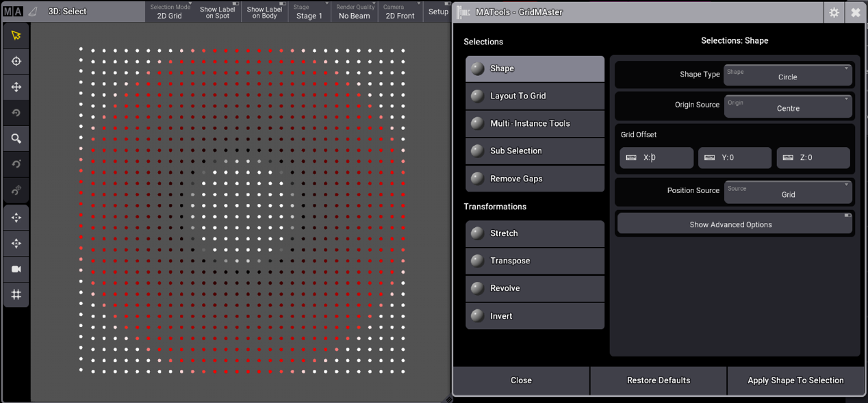Select Revolve transformation
The height and width of the screenshot is (403, 868).
pos(535,288)
